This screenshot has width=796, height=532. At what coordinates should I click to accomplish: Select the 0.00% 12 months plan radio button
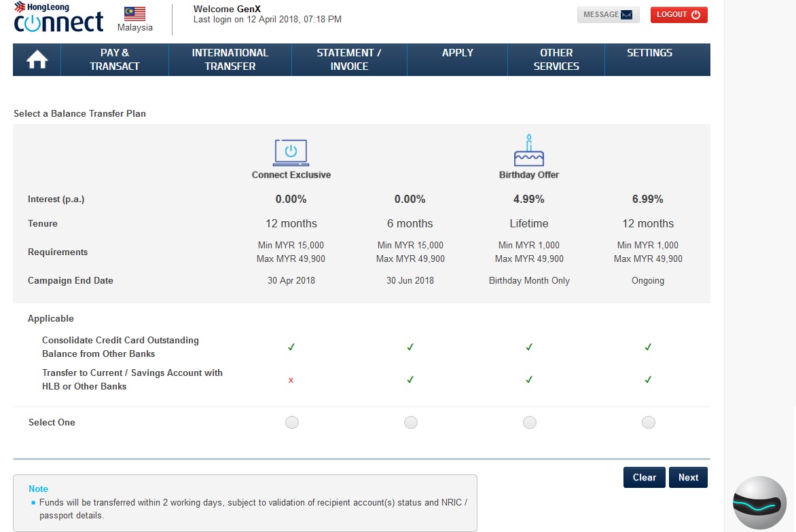(x=291, y=423)
